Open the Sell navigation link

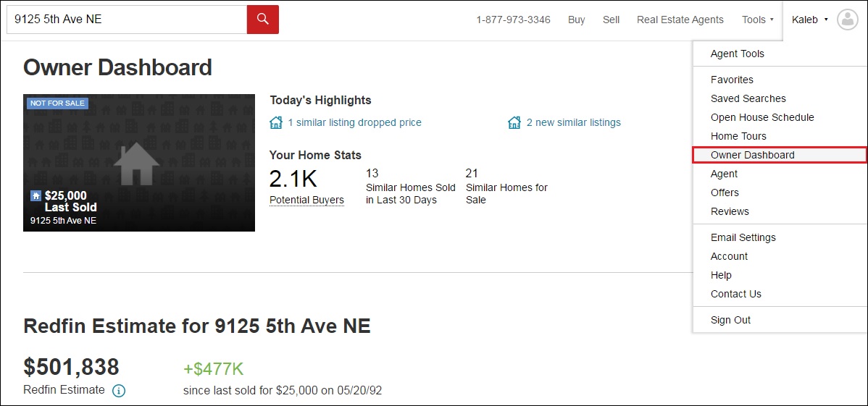[611, 20]
